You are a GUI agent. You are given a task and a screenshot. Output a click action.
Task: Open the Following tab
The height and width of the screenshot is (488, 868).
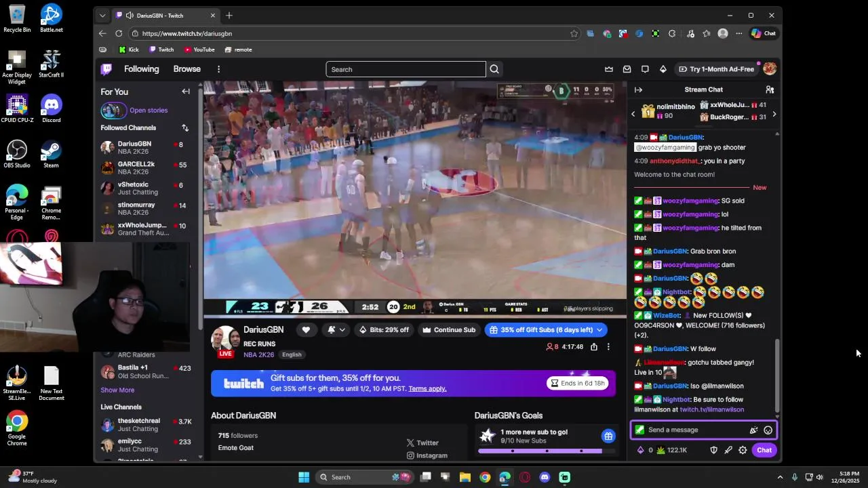tap(141, 69)
